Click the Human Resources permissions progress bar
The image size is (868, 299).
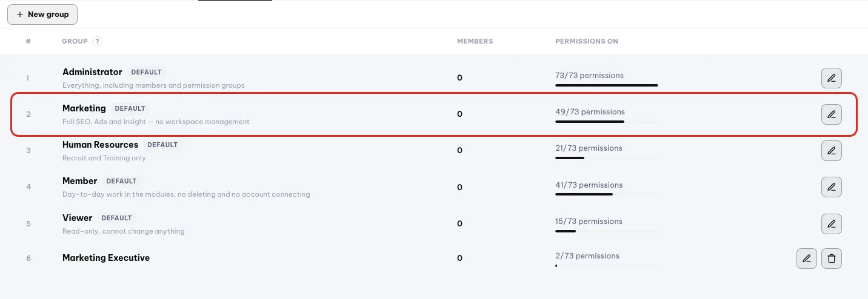[607, 158]
